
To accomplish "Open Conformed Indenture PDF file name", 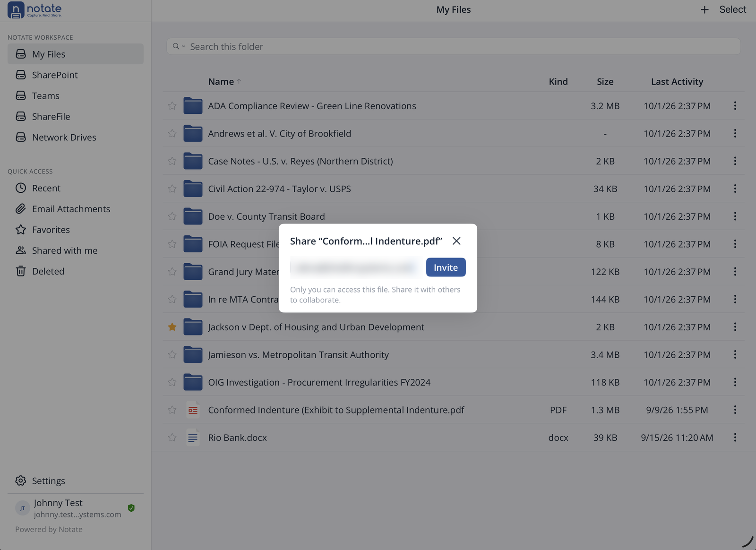I will click(336, 410).
